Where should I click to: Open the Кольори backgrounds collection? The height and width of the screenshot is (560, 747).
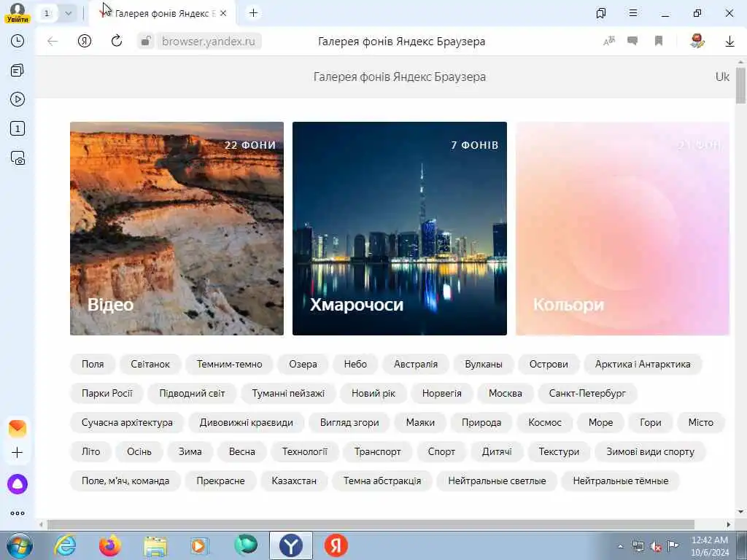(x=623, y=228)
